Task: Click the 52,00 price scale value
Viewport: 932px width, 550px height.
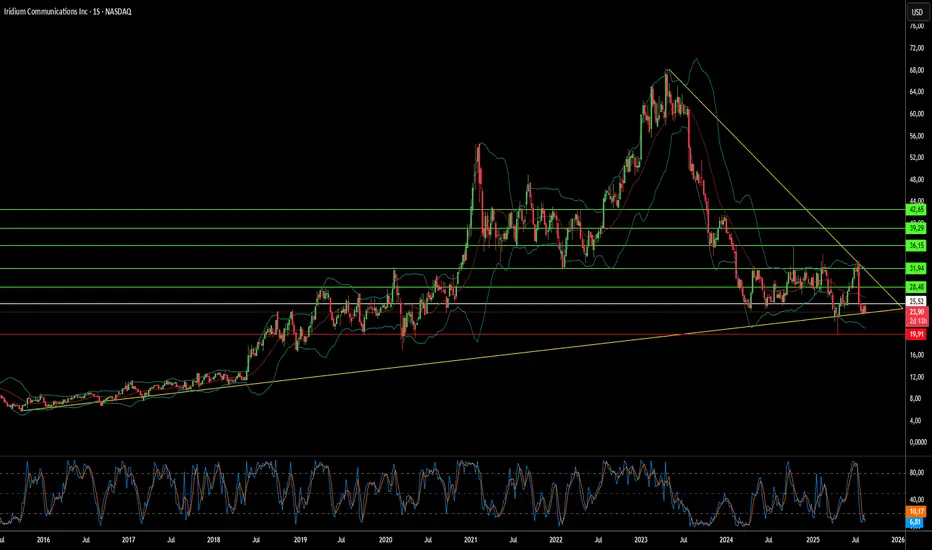Action: (917, 158)
